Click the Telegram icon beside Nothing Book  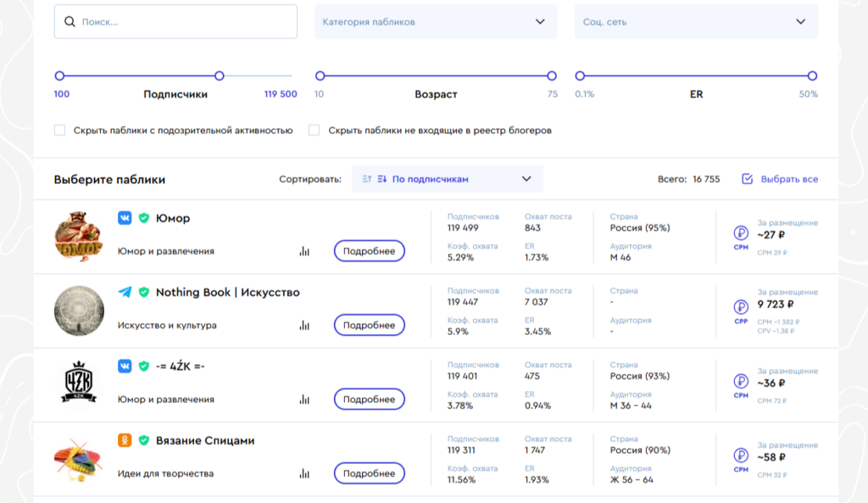click(125, 293)
